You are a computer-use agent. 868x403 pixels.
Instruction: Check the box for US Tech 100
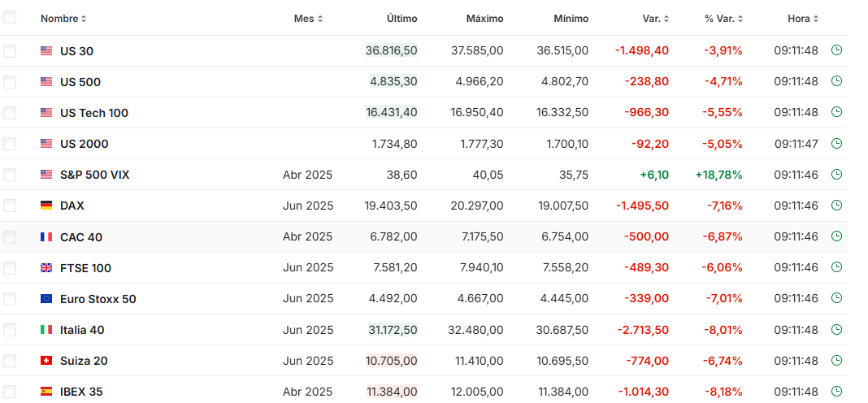tap(10, 113)
